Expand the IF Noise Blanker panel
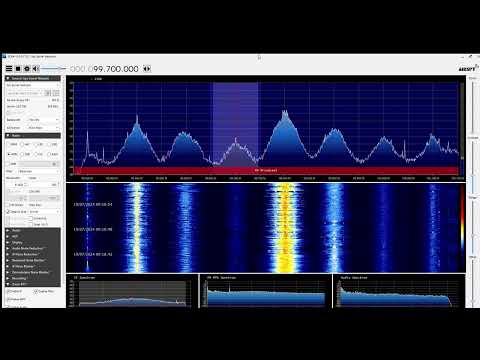This screenshot has width=480, height=360. tap(33, 266)
